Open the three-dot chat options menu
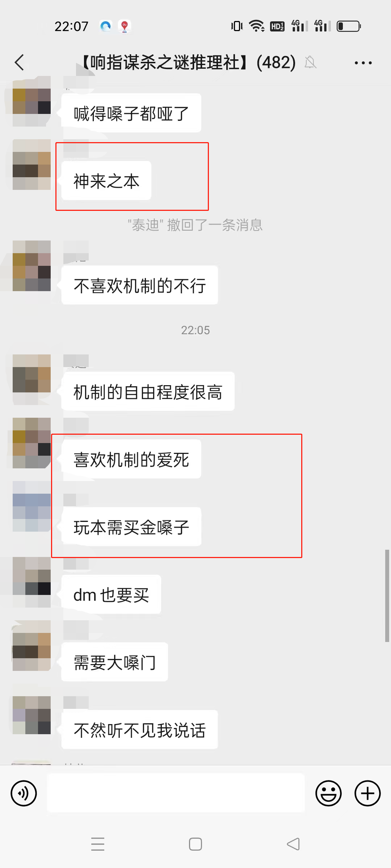 pyautogui.click(x=363, y=63)
